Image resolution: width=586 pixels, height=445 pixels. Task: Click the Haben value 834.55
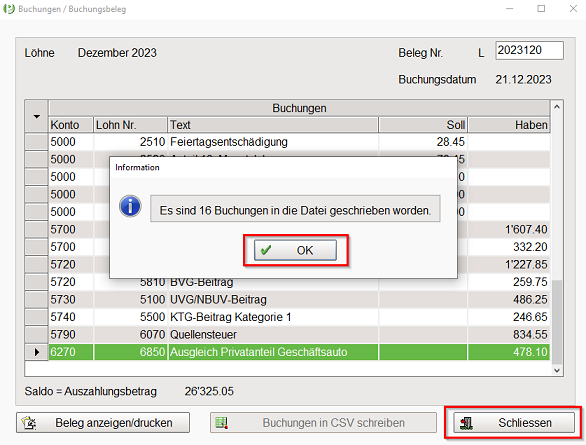point(530,335)
